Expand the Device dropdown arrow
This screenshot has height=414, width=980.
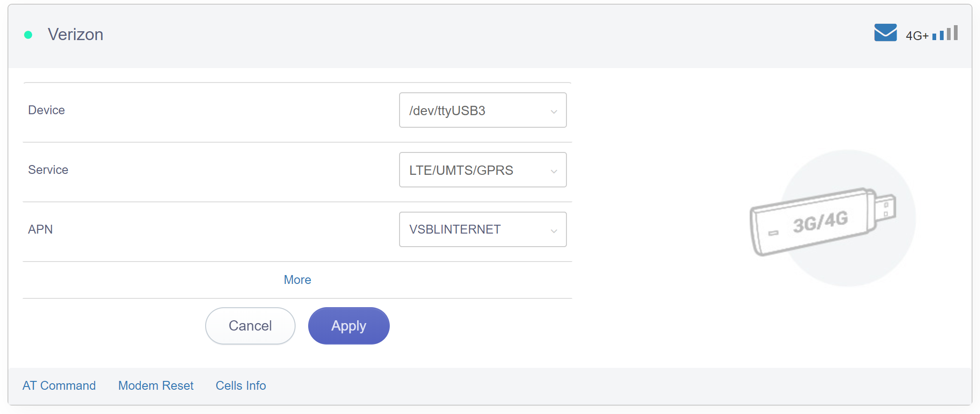[554, 111]
